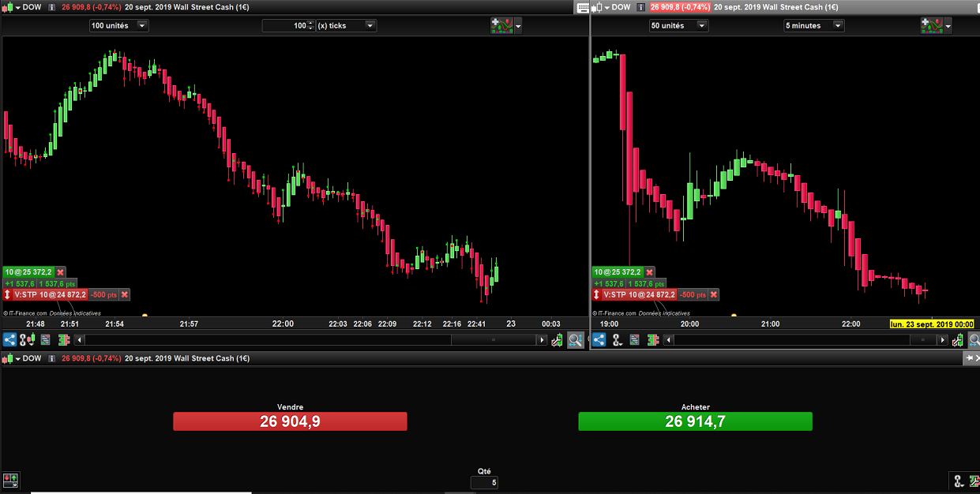Open the order book icon under the tick chart
The height and width of the screenshot is (494, 980).
click(x=63, y=340)
